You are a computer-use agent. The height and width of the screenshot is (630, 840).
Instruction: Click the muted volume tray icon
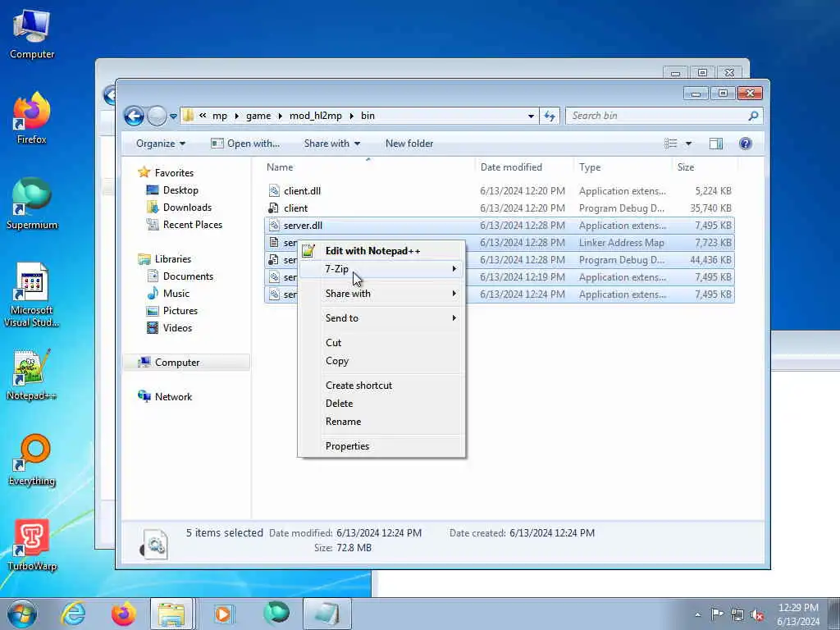[757, 614]
